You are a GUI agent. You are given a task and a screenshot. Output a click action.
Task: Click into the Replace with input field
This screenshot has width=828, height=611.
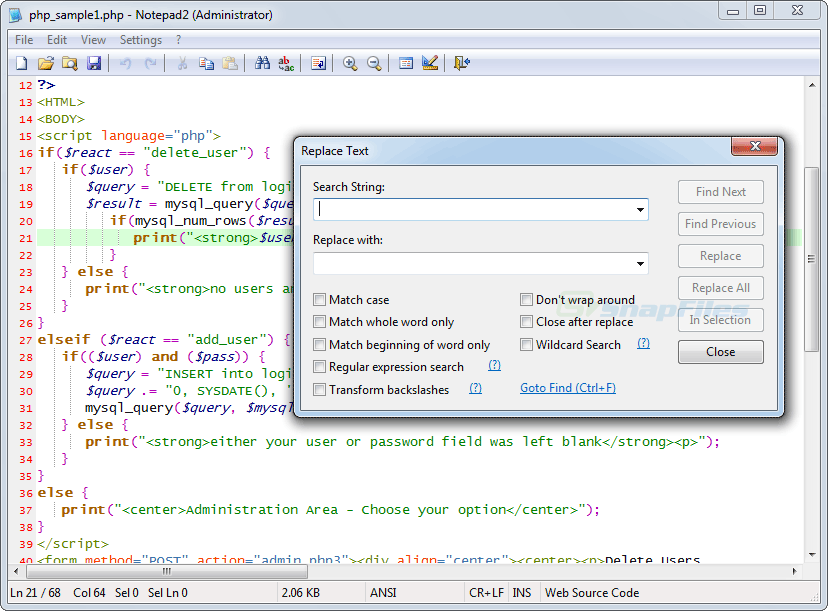tap(481, 263)
